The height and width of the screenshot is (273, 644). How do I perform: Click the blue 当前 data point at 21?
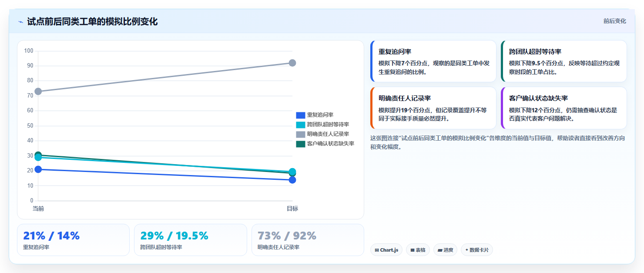point(38,169)
